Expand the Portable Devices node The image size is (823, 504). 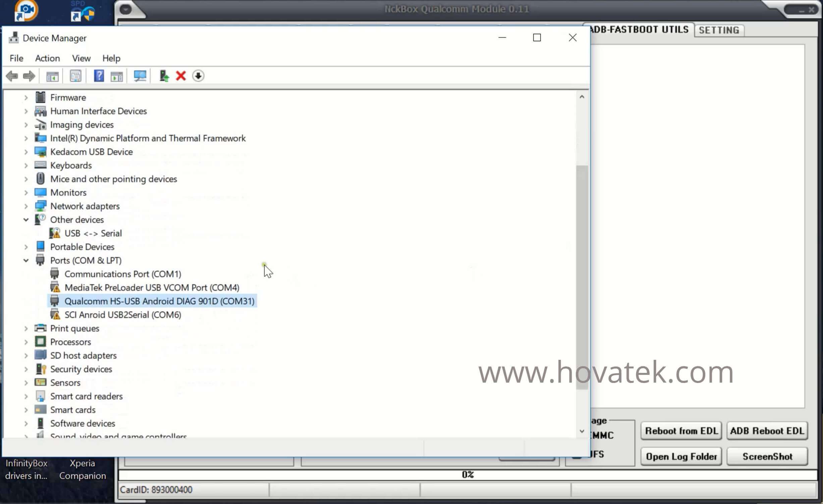(x=26, y=247)
